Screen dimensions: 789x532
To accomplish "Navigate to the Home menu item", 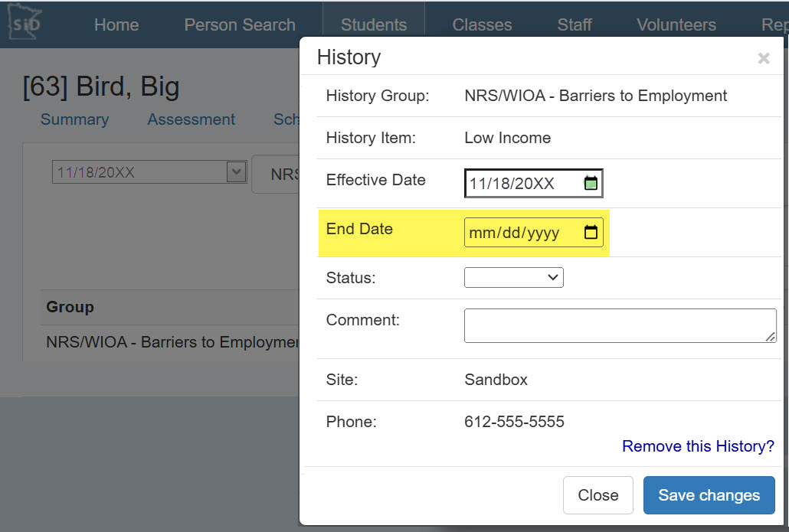I will coord(116,24).
